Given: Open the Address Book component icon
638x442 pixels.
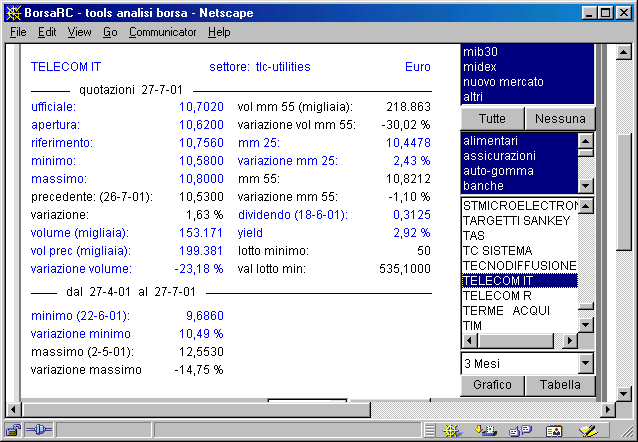Looking at the screenshot, I should [x=554, y=430].
